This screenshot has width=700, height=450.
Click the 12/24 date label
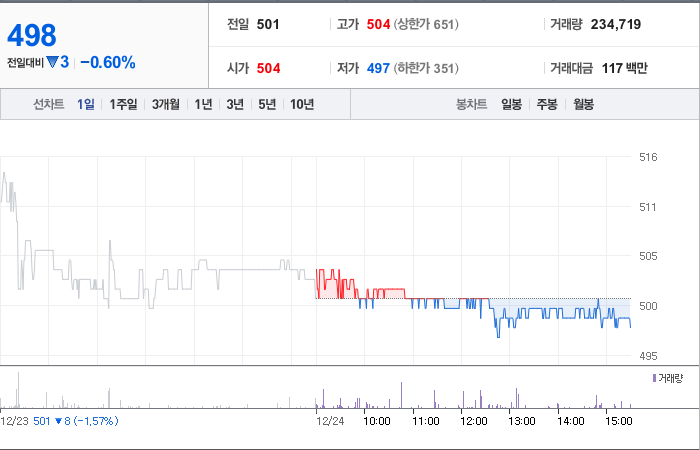(330, 421)
